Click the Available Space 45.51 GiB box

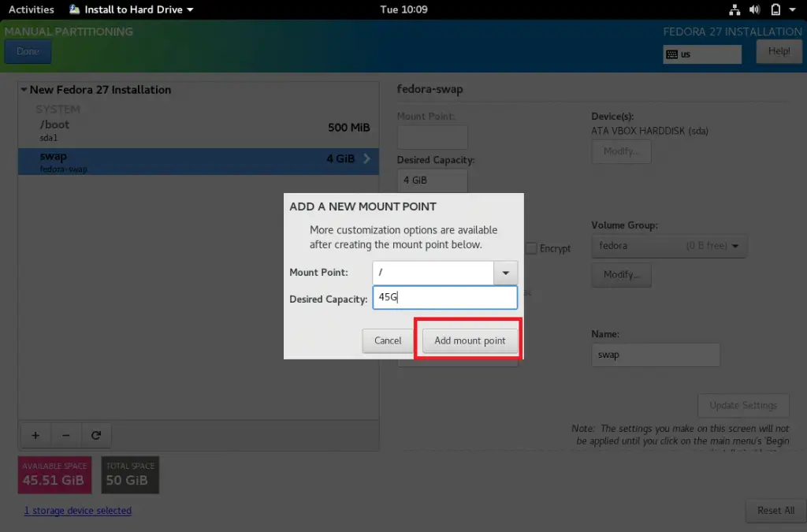coord(54,474)
